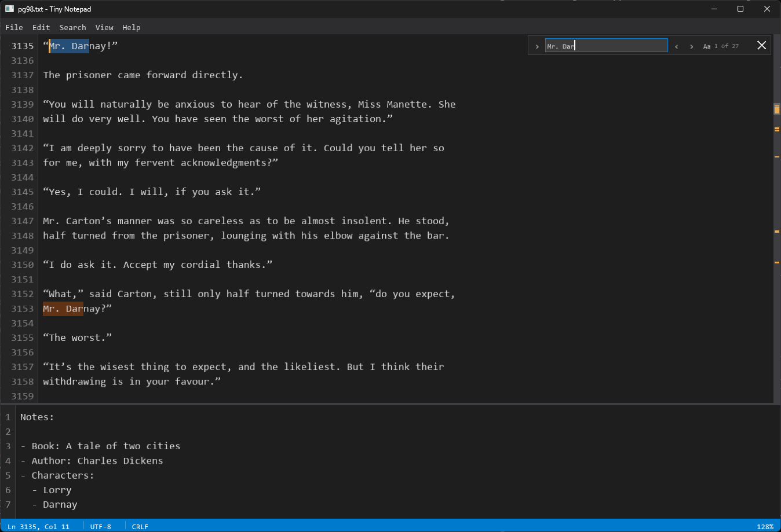This screenshot has width=781, height=532.
Task: Click the line starting 'Mr. Carton's manner'
Action: (246, 221)
